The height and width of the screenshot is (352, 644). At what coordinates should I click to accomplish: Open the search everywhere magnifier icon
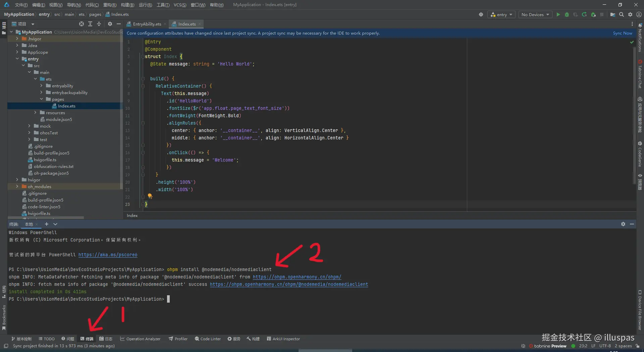coord(622,14)
